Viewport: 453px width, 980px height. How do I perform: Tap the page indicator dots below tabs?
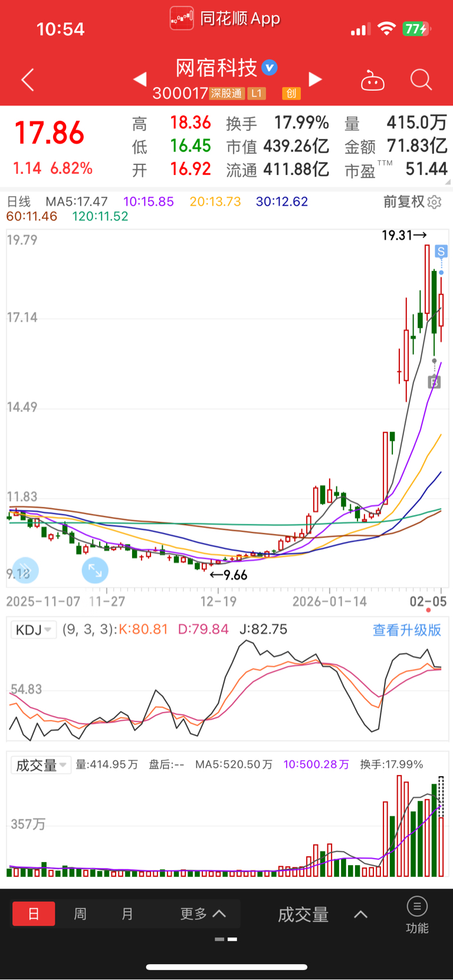[226, 939]
